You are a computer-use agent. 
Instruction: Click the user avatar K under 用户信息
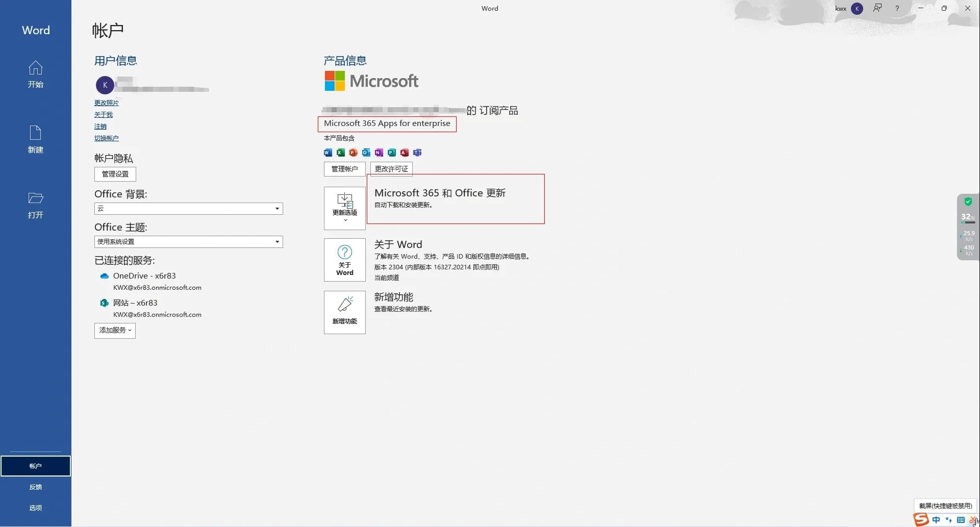[x=105, y=85]
